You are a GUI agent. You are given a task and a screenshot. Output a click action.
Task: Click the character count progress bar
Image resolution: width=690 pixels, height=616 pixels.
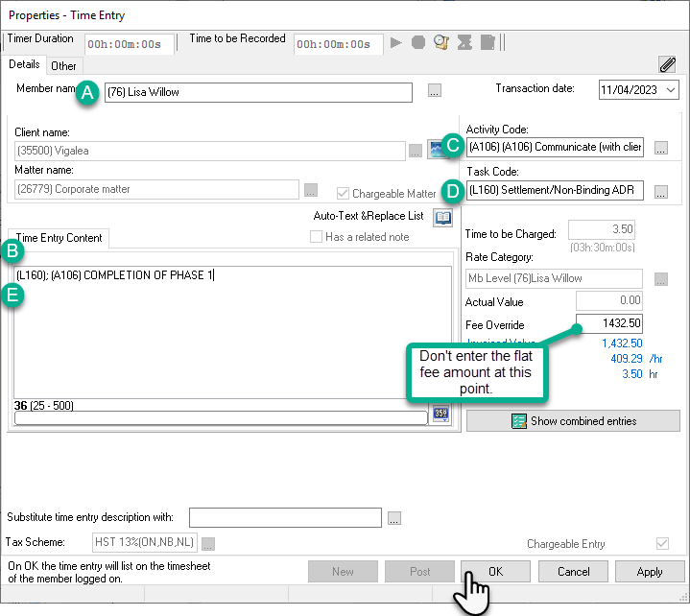[221, 418]
